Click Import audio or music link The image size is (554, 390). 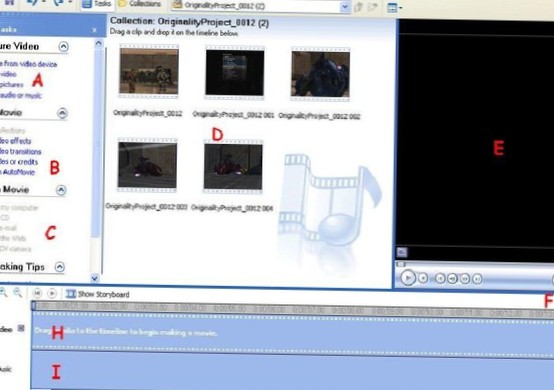[20, 95]
